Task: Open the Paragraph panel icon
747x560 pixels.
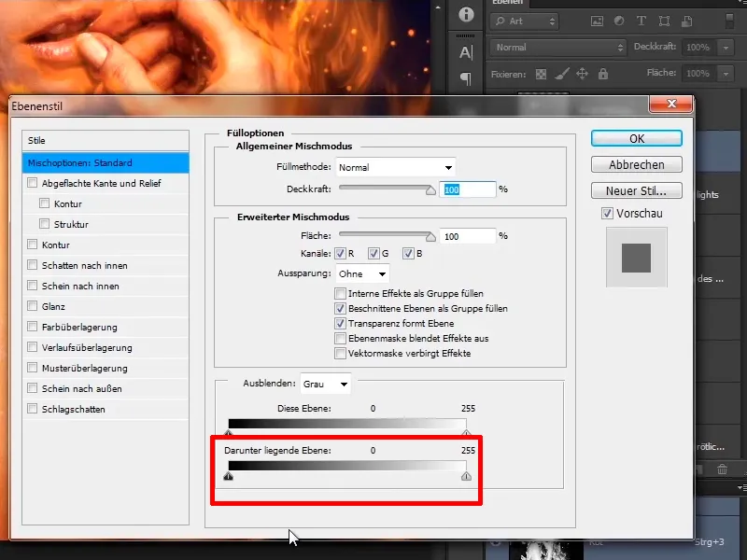Action: pos(466,79)
